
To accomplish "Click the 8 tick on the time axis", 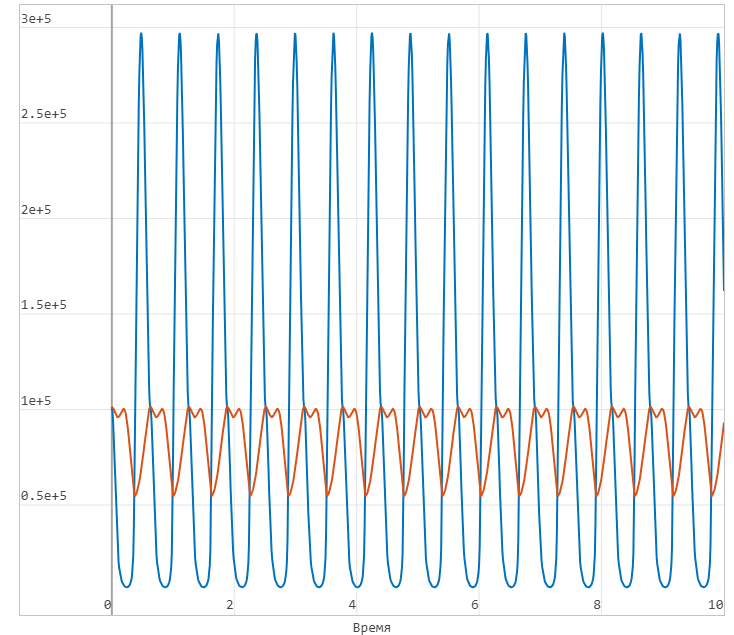I will click(598, 605).
